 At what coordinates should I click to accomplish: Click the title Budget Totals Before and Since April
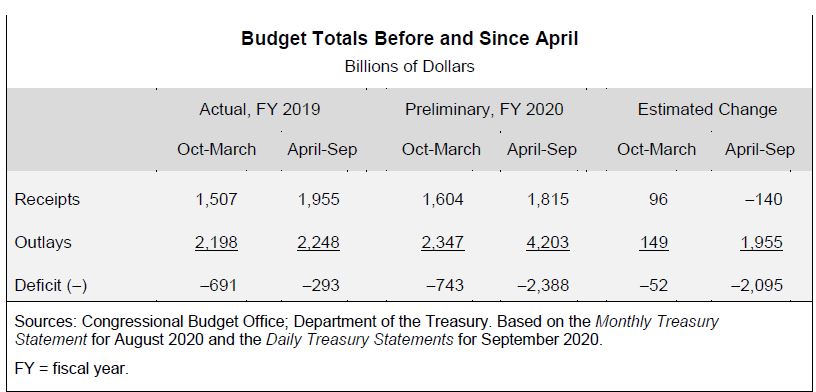click(x=409, y=39)
